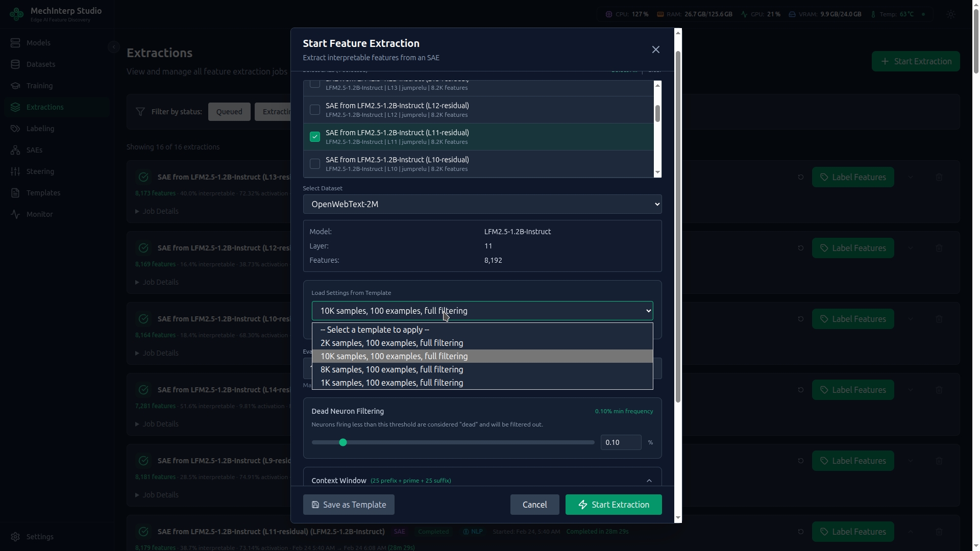
Task: Click the Save as Template button
Action: click(x=349, y=505)
